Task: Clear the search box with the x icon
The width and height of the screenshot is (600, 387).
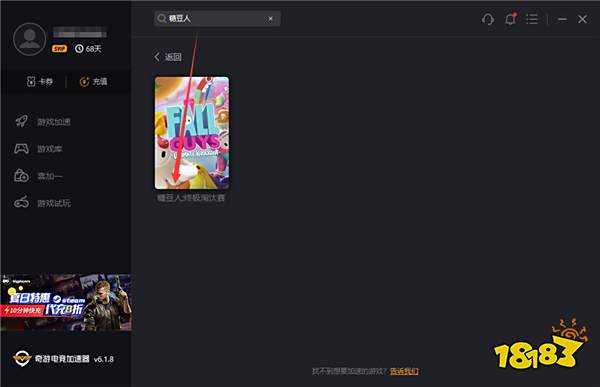Action: pyautogui.click(x=271, y=18)
